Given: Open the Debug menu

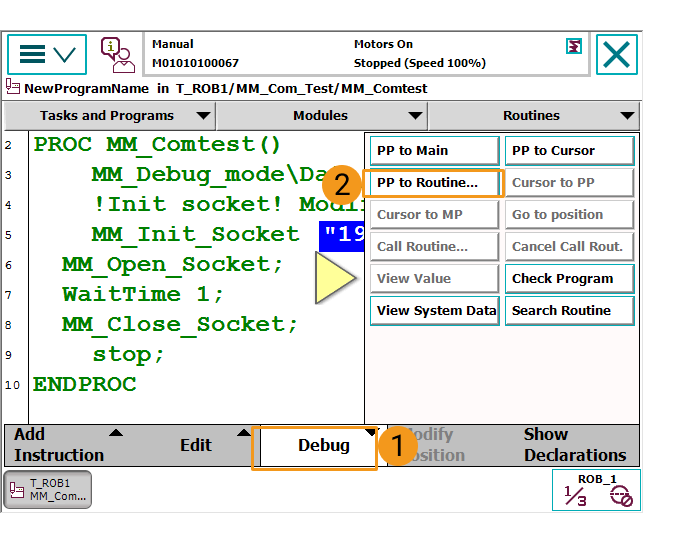Looking at the screenshot, I should click(x=318, y=445).
